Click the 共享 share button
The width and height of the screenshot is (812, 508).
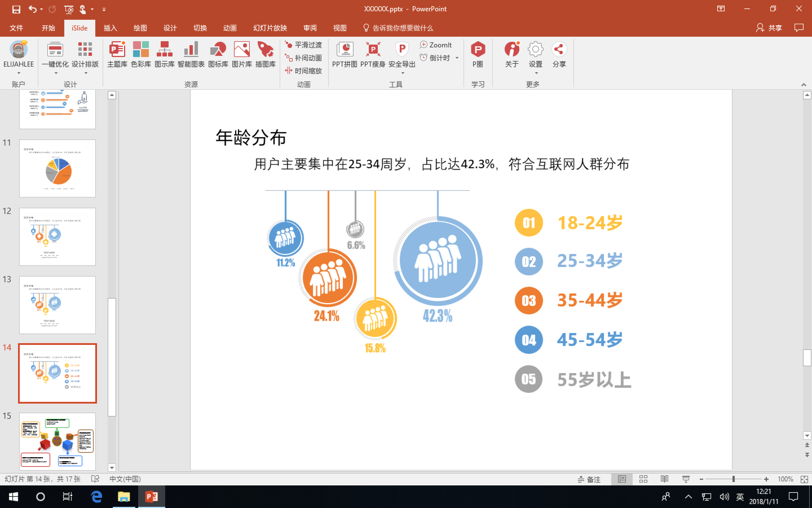coord(769,28)
